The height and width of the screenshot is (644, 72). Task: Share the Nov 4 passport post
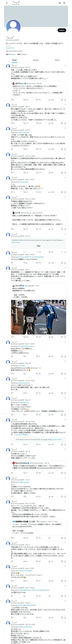pyautogui.click(x=65, y=123)
